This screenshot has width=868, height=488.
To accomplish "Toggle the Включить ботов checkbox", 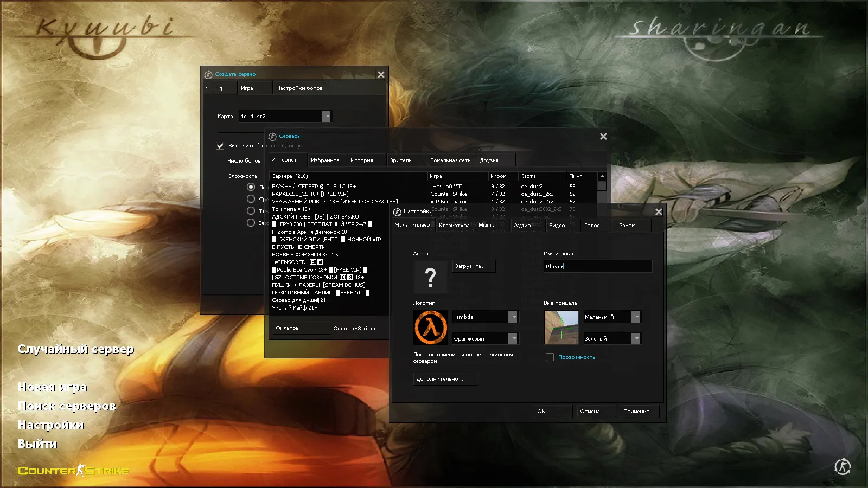I will point(220,146).
